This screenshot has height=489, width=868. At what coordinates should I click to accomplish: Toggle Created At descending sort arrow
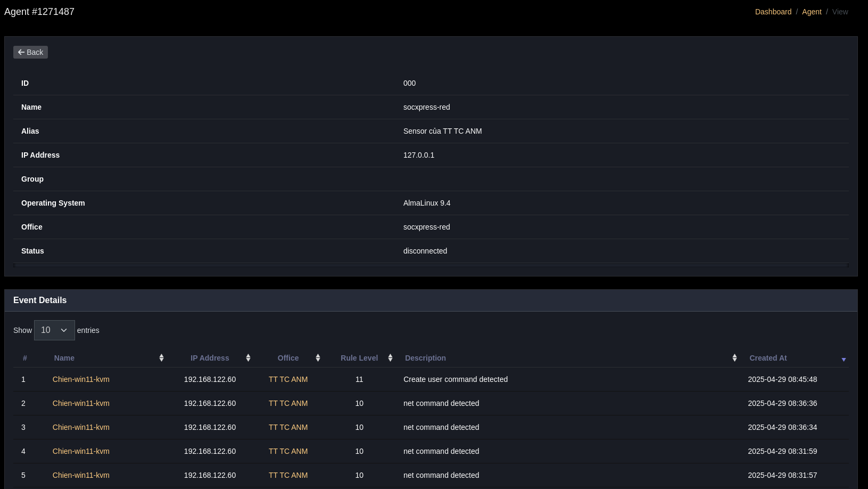pyautogui.click(x=844, y=359)
